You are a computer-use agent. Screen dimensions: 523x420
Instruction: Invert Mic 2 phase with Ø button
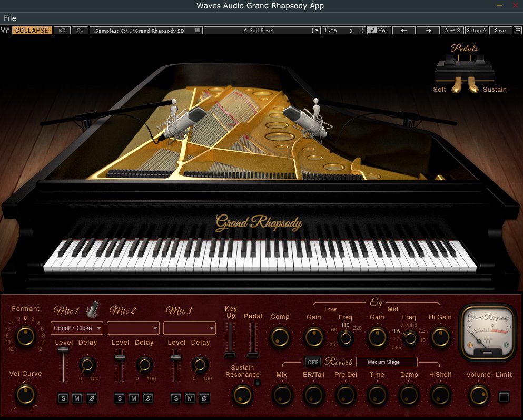(148, 398)
